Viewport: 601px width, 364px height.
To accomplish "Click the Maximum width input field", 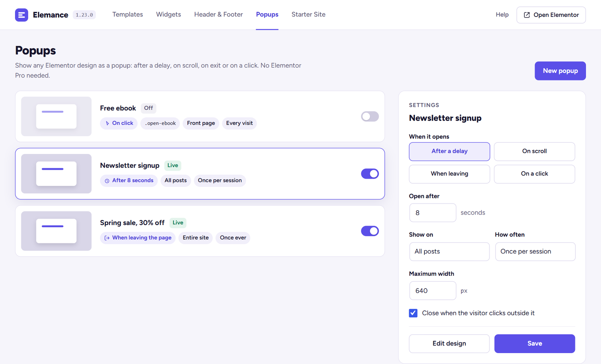I will click(433, 291).
